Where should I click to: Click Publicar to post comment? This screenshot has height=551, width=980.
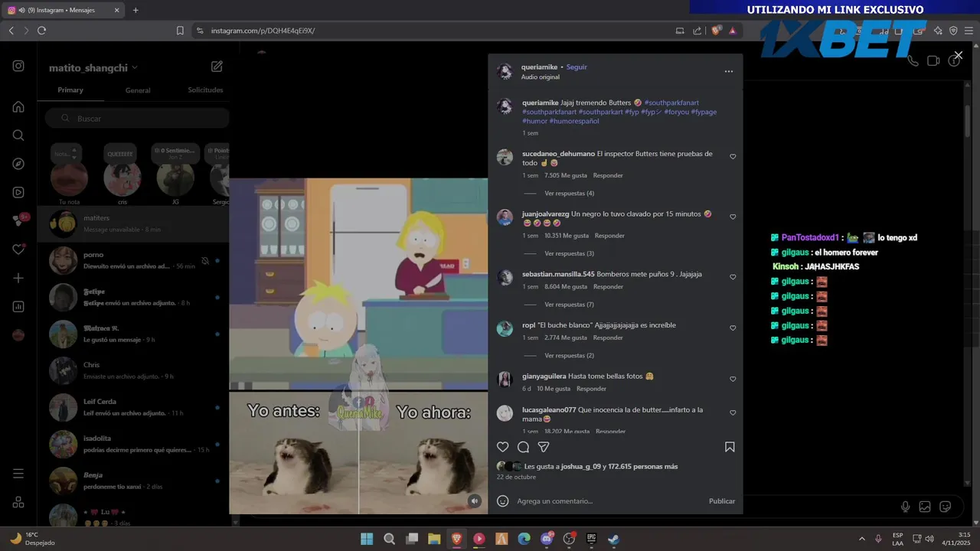tap(721, 501)
